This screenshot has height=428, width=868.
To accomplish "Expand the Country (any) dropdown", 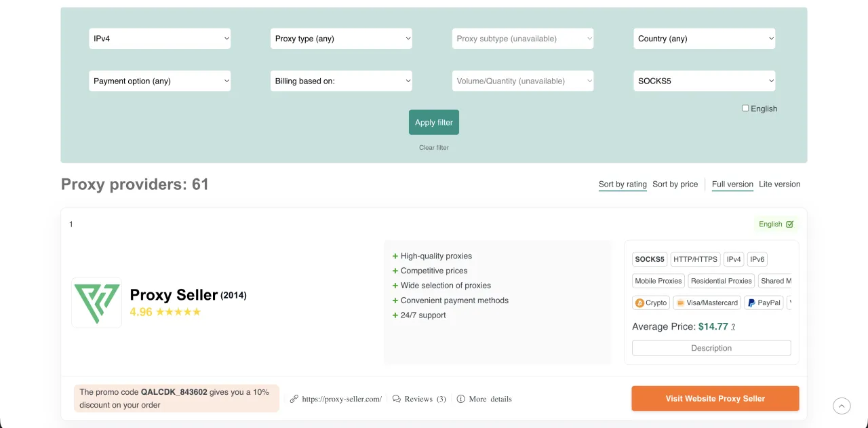I will pyautogui.click(x=705, y=39).
